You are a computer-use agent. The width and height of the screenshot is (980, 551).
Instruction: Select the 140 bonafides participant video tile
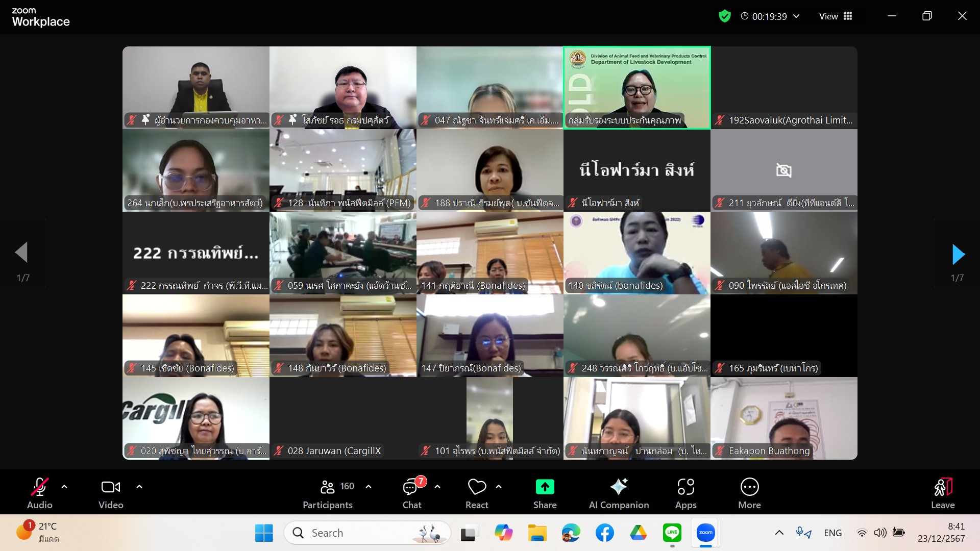click(636, 253)
